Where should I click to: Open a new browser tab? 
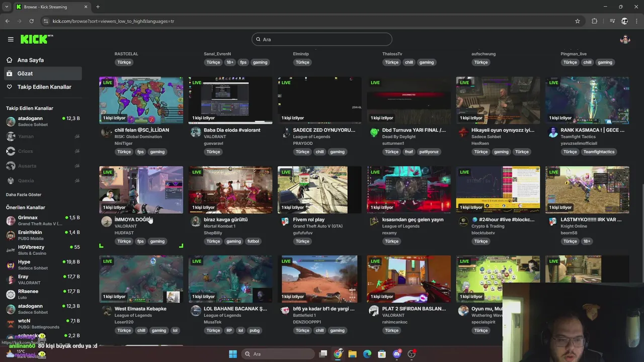tap(98, 7)
